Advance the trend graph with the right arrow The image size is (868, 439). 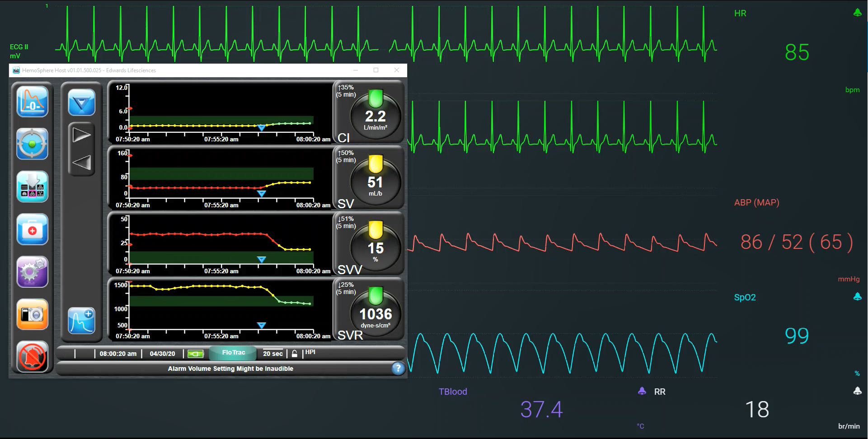pyautogui.click(x=82, y=135)
